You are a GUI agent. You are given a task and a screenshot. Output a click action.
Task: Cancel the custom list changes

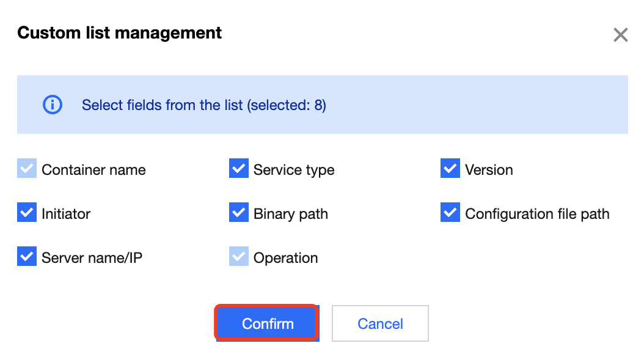[x=380, y=323]
